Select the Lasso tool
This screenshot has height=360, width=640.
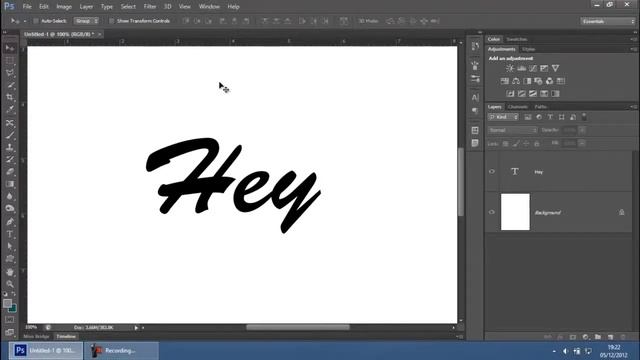click(10, 73)
